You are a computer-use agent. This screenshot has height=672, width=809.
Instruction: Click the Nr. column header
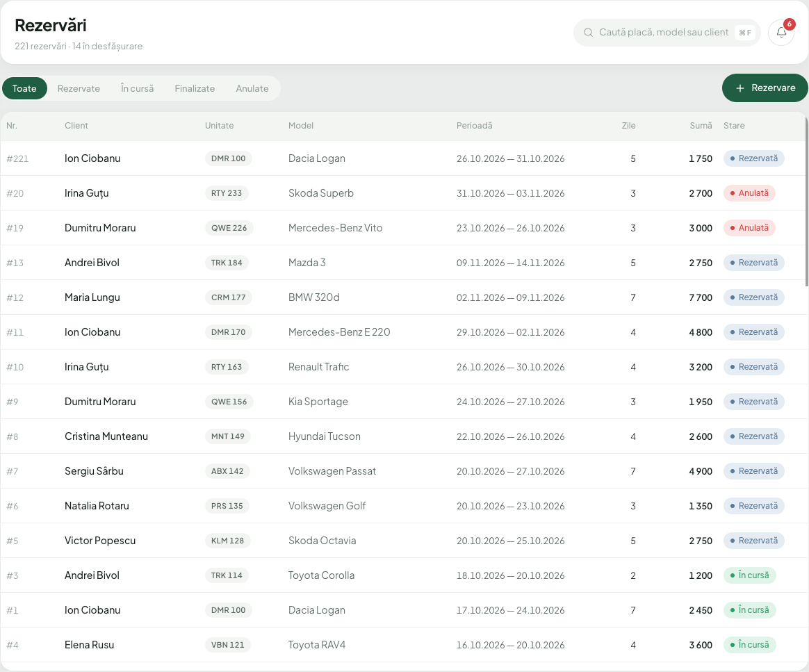11,125
